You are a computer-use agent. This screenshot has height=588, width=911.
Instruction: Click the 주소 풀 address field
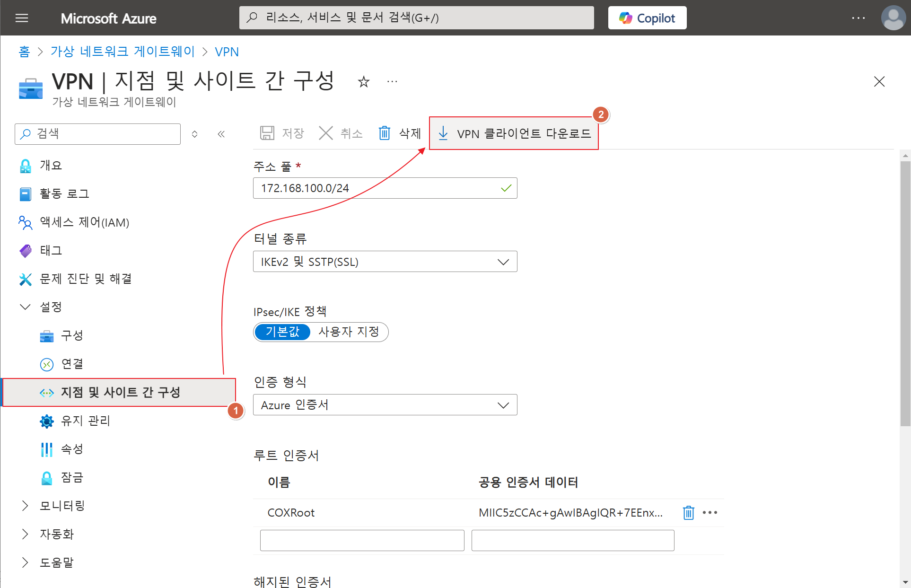pos(385,188)
